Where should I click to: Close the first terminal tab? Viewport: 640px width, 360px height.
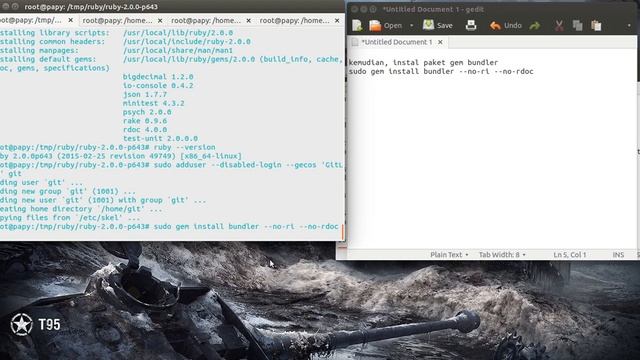[71, 20]
